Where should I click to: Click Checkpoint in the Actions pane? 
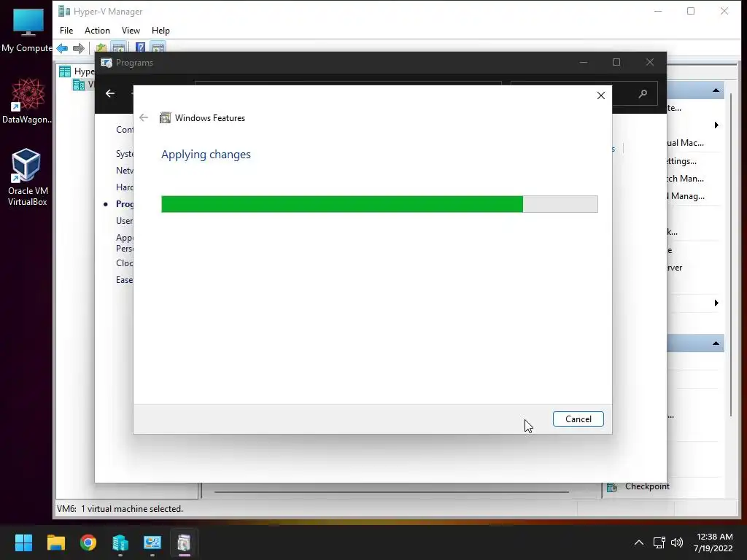tap(647, 486)
